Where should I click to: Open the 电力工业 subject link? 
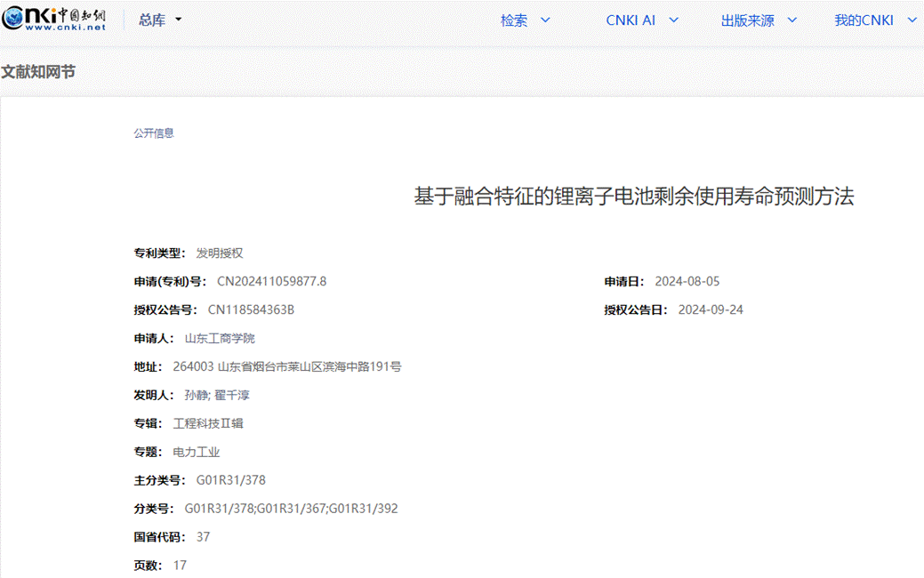pos(196,452)
